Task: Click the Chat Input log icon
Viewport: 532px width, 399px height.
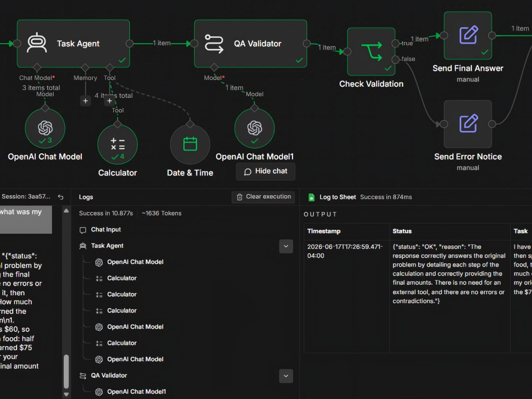Action: (82, 230)
